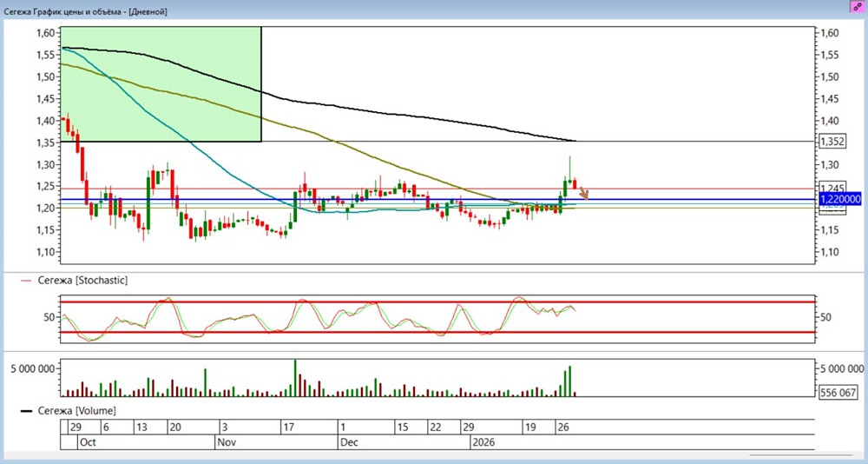
Task: Click the Oct month label on timeline
Action: pyautogui.click(x=88, y=441)
